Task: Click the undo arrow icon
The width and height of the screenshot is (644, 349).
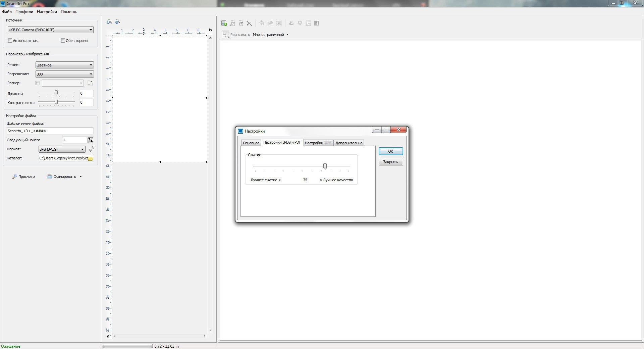Action: pyautogui.click(x=262, y=23)
